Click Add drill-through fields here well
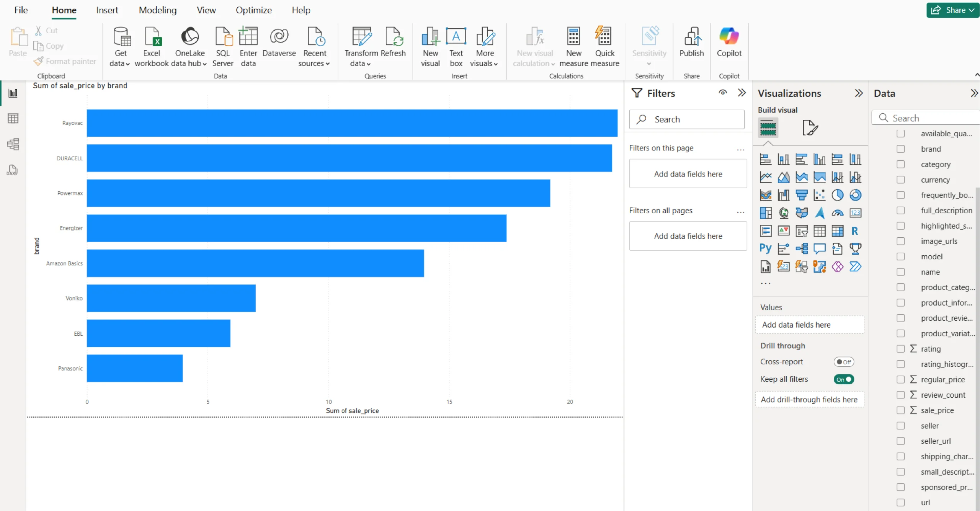 tap(810, 399)
